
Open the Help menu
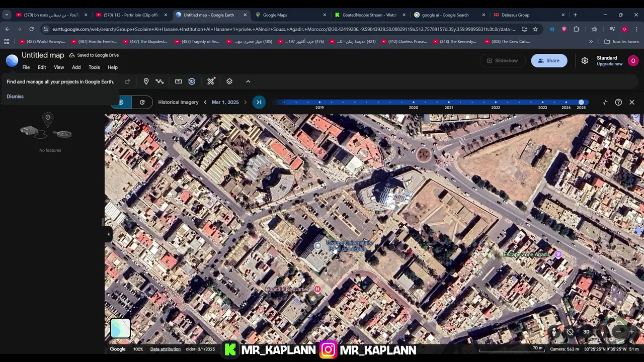pyautogui.click(x=113, y=67)
